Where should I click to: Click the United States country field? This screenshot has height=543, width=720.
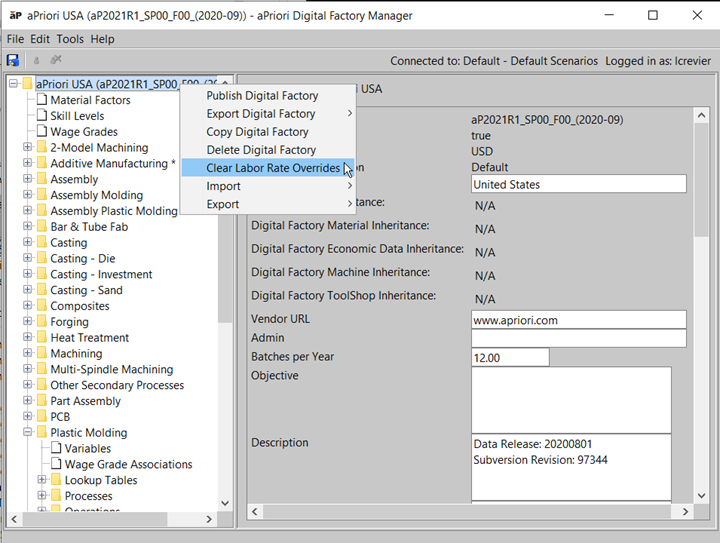[x=579, y=184]
